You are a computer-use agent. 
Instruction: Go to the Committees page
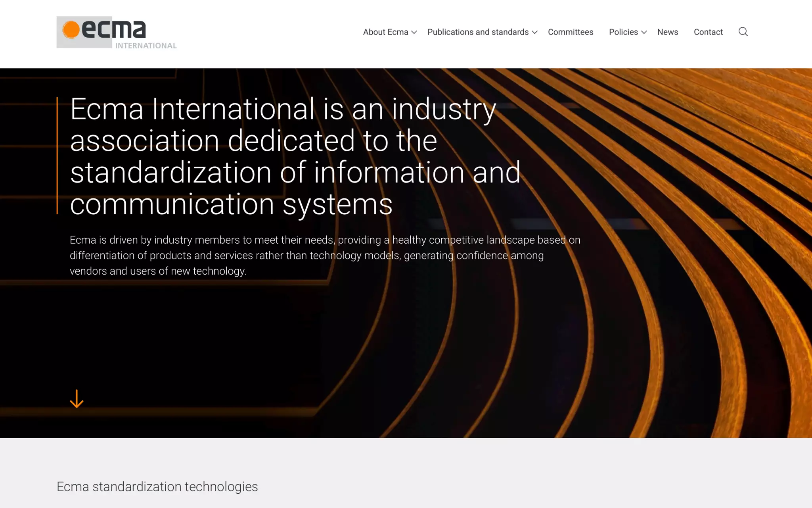[x=571, y=32]
